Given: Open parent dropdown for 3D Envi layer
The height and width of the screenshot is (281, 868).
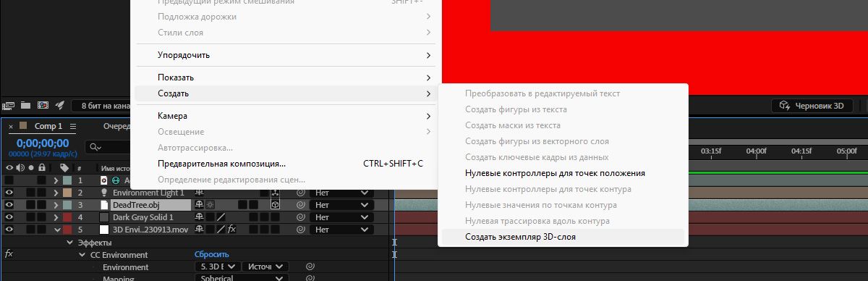Looking at the screenshot, I should (x=341, y=230).
